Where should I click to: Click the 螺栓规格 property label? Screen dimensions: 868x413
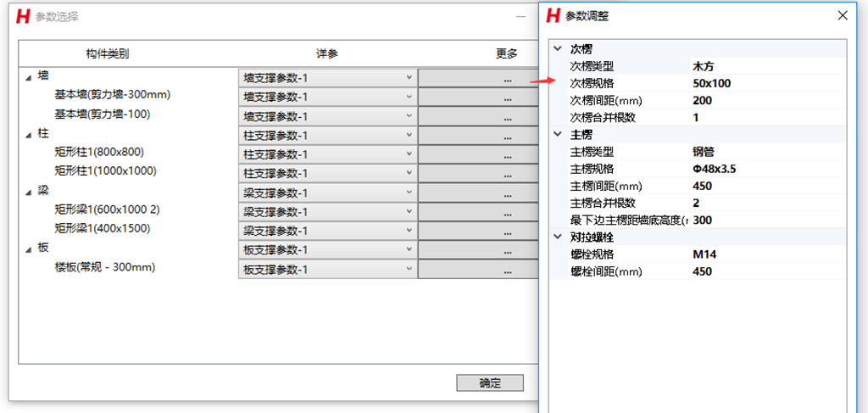click(x=592, y=254)
